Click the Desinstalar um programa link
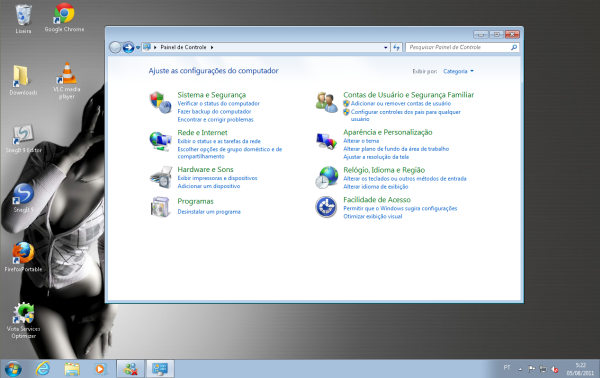Screen dimensions: 600x378 coord(209,212)
